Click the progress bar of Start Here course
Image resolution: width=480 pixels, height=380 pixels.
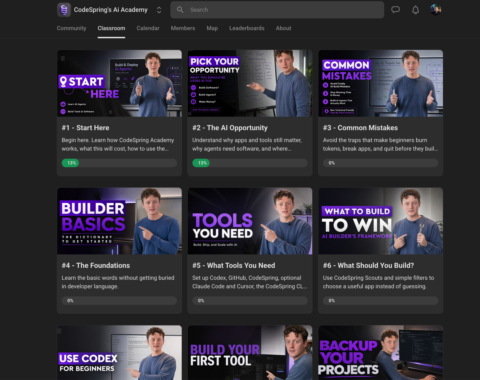tap(119, 163)
